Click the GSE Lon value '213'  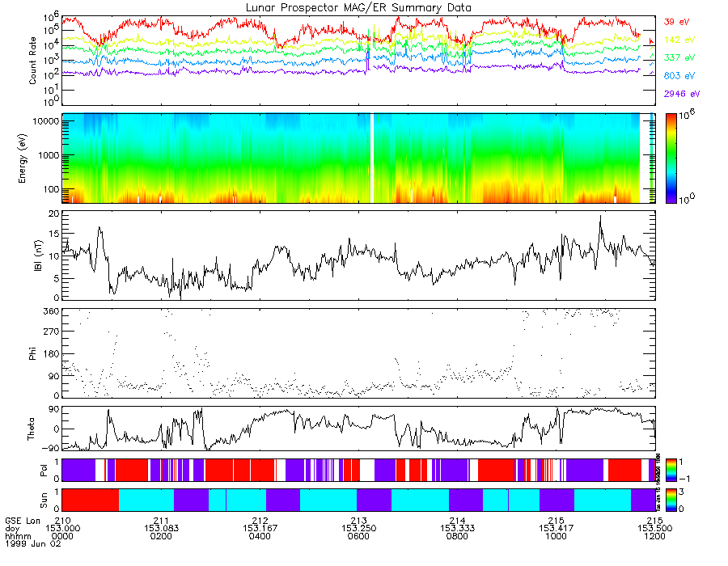[x=358, y=521]
